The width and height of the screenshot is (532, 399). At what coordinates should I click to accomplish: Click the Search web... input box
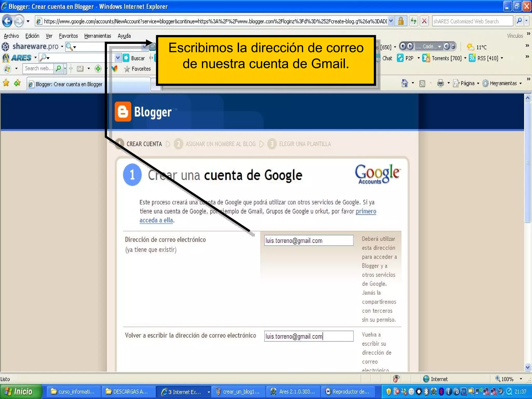(x=38, y=69)
